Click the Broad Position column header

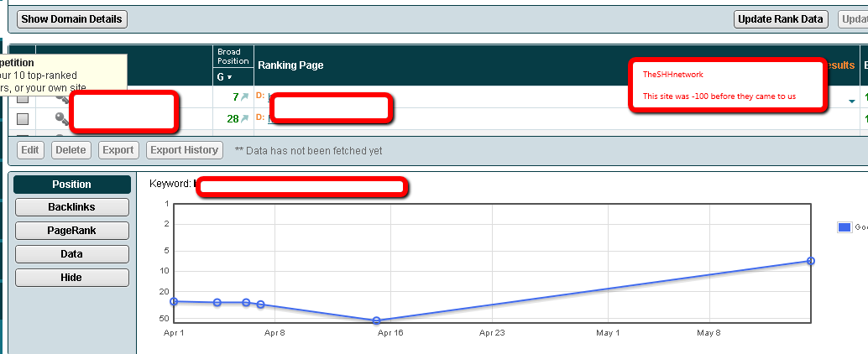pos(233,56)
